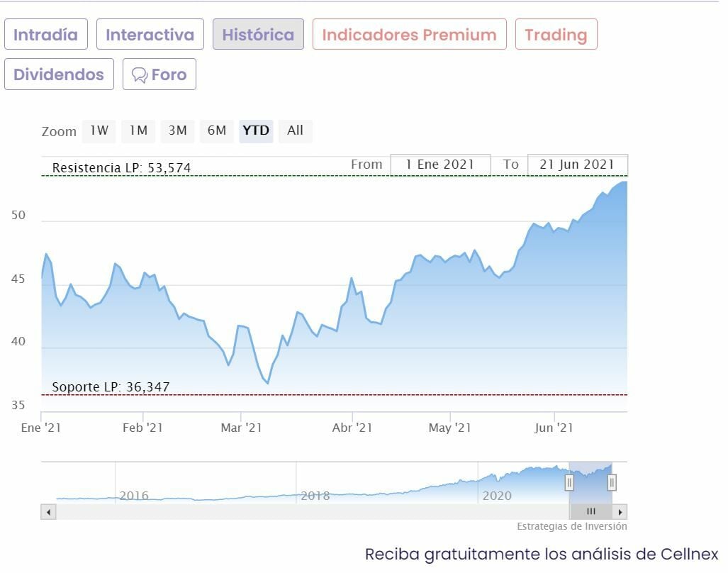Switch to the Intradía tab
The width and height of the screenshot is (728, 573).
(46, 35)
